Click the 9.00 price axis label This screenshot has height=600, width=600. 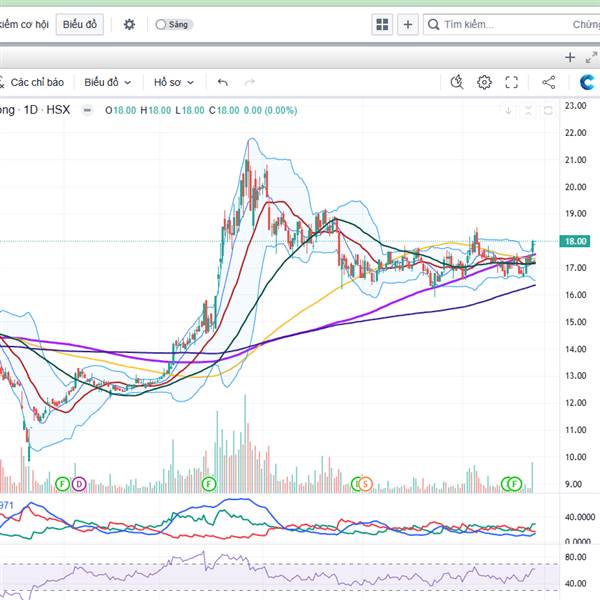tap(573, 484)
